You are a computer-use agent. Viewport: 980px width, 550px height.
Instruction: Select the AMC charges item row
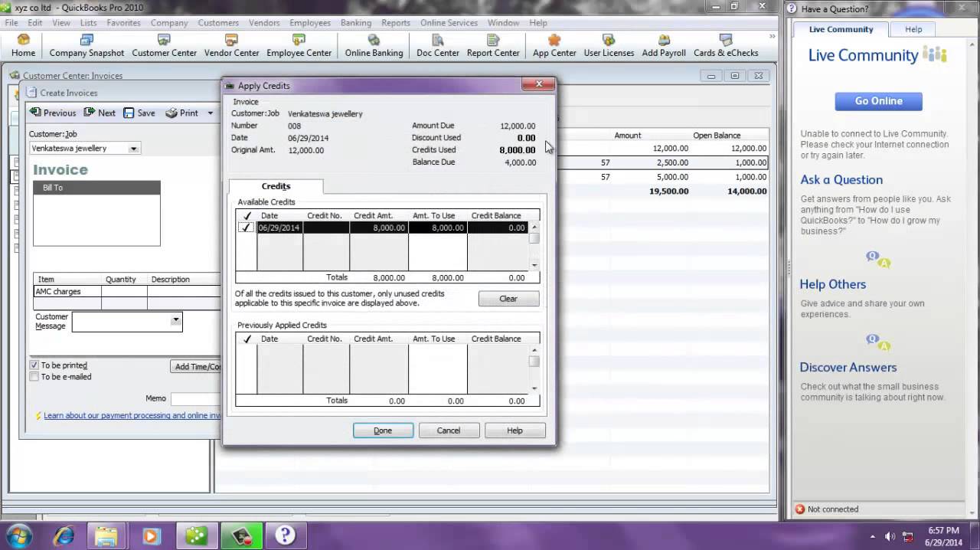(127, 291)
